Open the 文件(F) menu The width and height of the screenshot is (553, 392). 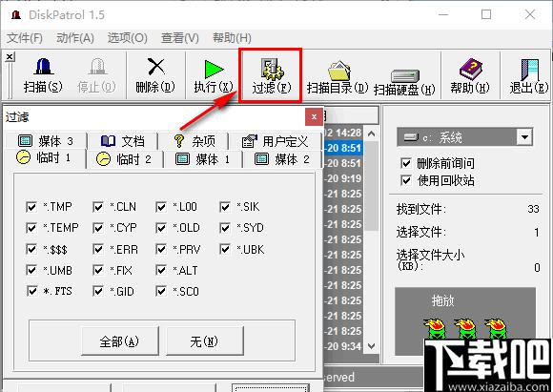tap(25, 38)
